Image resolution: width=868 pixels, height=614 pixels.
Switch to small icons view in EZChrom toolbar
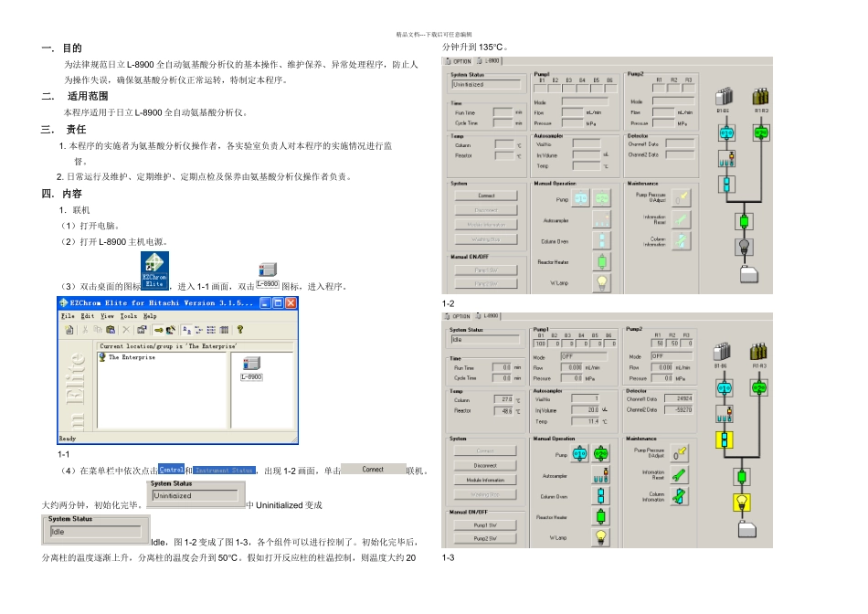pyautogui.click(x=199, y=330)
